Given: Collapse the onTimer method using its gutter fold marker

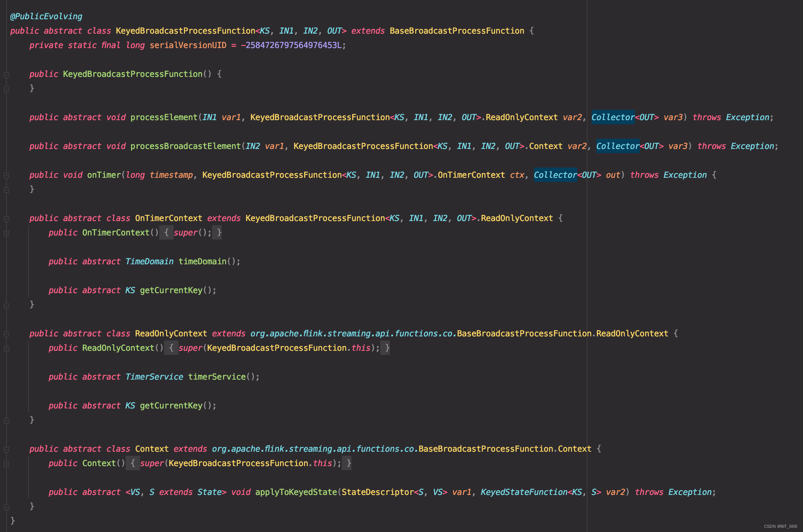Looking at the screenshot, I should (6, 175).
